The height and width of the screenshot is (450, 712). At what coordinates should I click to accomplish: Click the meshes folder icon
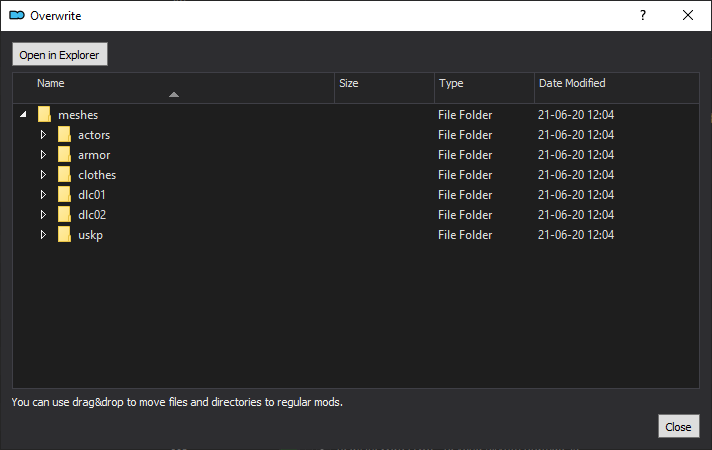[44, 114]
